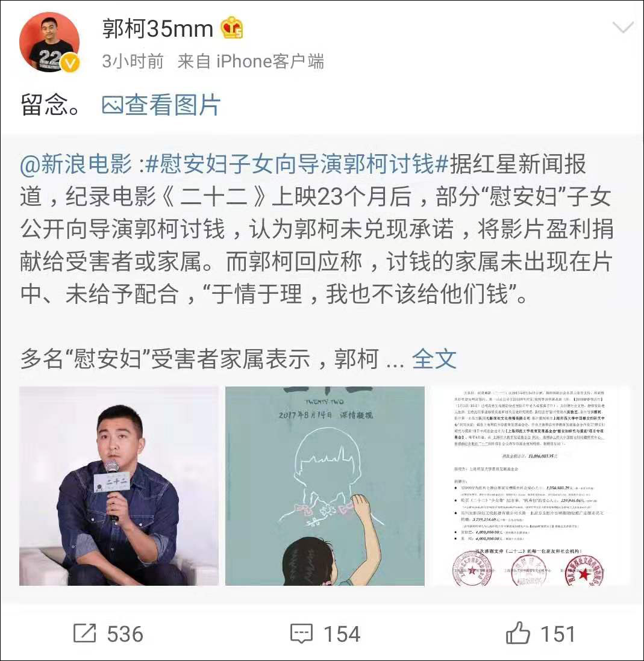Open the @新浪电影 mention

(x=76, y=164)
